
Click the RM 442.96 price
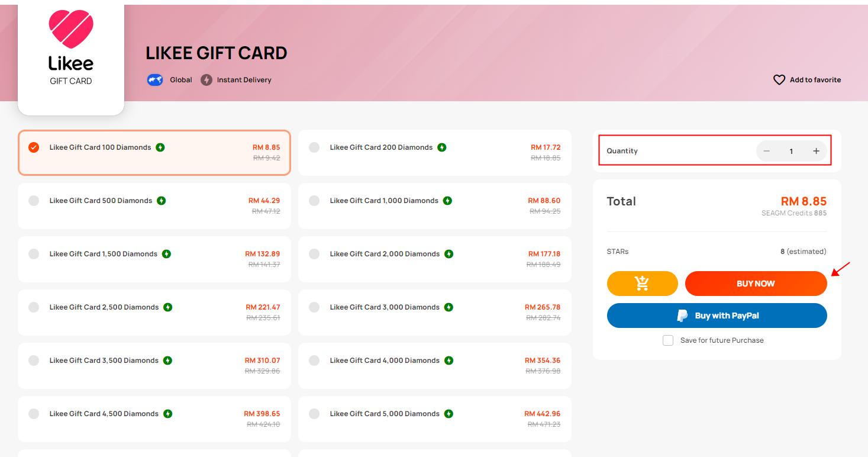(x=543, y=414)
